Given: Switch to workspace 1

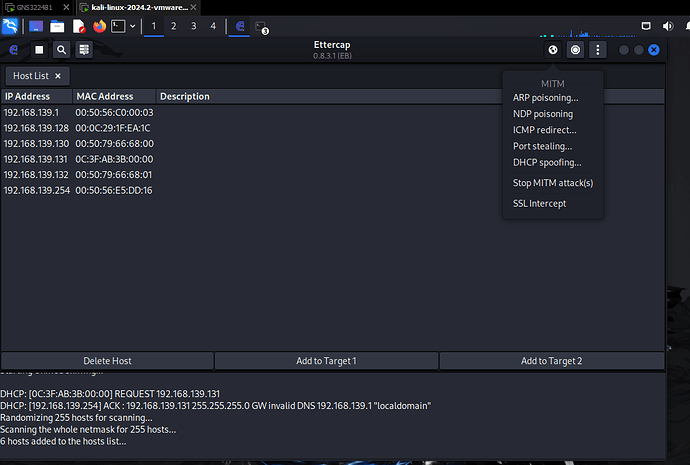Looking at the screenshot, I should [154, 26].
